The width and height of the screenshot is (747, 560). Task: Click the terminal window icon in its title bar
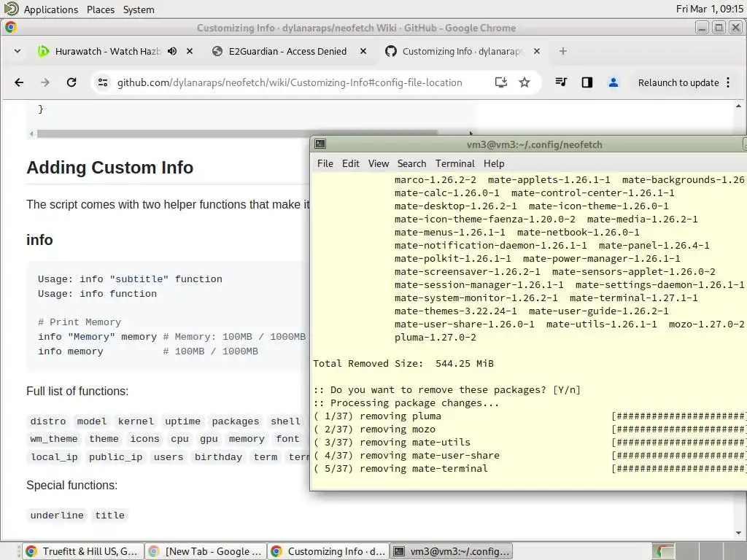(x=321, y=144)
